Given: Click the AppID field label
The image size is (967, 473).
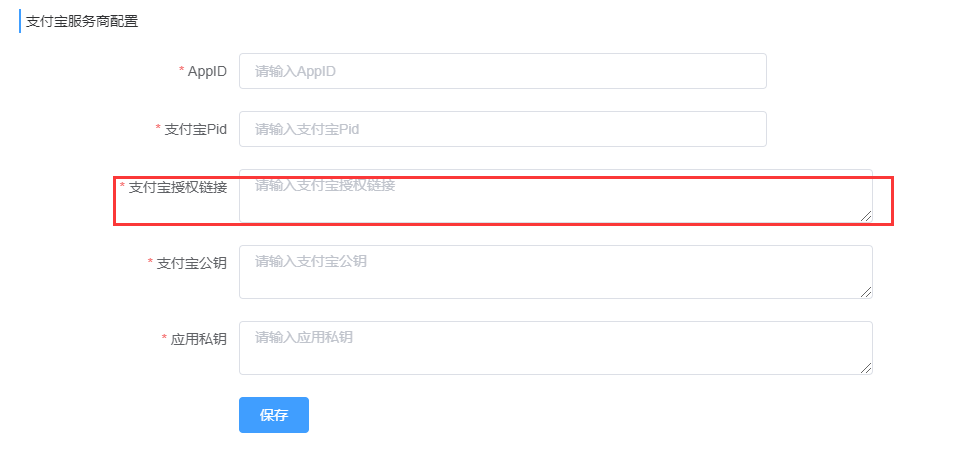Looking at the screenshot, I should point(207,71).
